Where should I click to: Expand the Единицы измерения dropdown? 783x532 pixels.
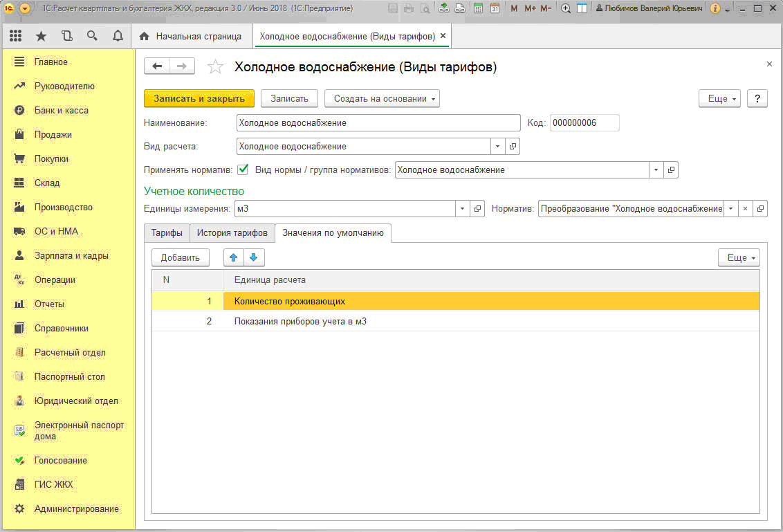click(x=462, y=209)
